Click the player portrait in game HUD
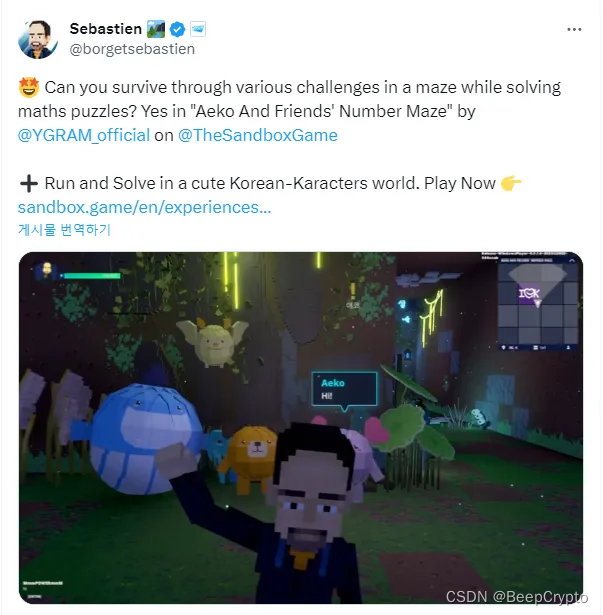603x615 pixels. click(46, 272)
